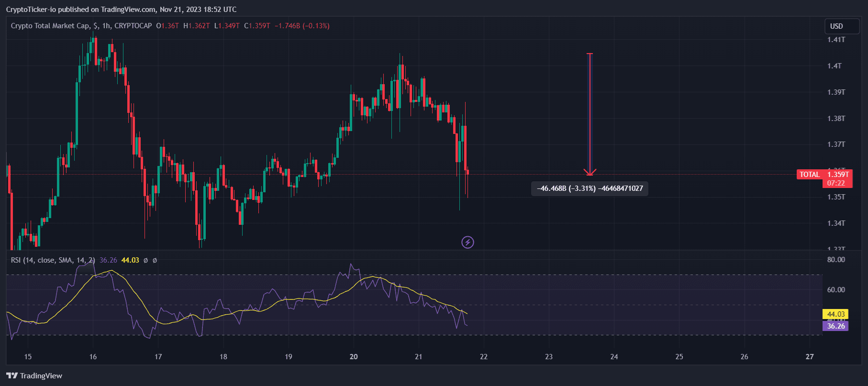Click the red arrowhead of the measurement tool
This screenshot has height=386, width=868.
click(x=590, y=172)
